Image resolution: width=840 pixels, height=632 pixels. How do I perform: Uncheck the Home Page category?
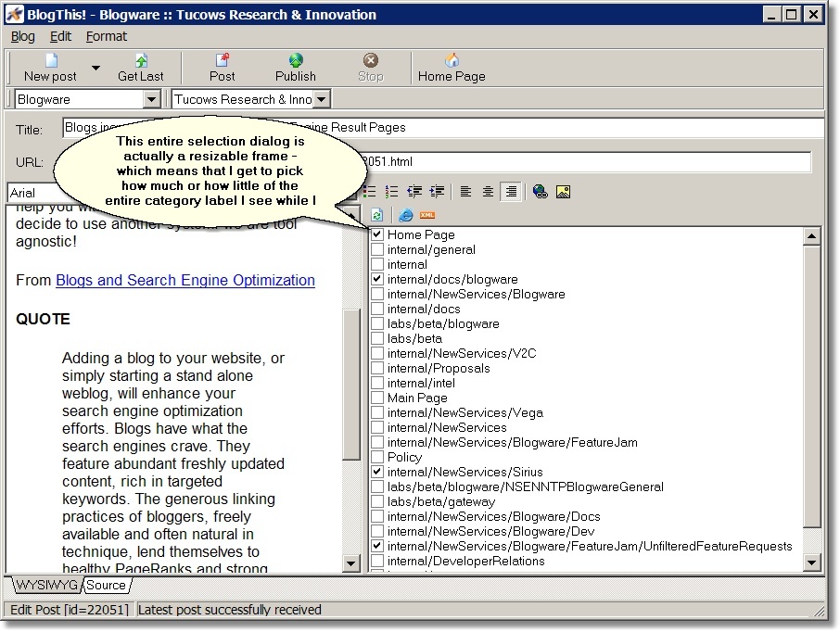(377, 234)
